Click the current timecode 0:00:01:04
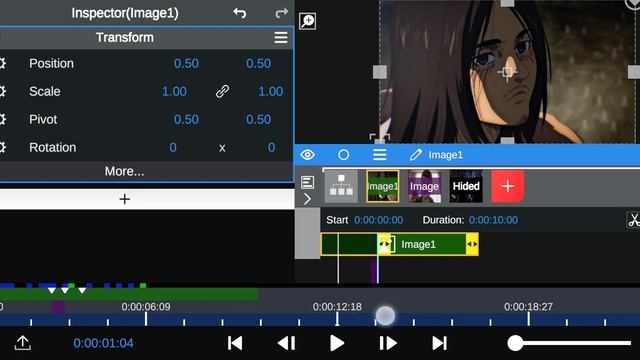Image resolution: width=640 pixels, height=360 pixels. (x=103, y=343)
